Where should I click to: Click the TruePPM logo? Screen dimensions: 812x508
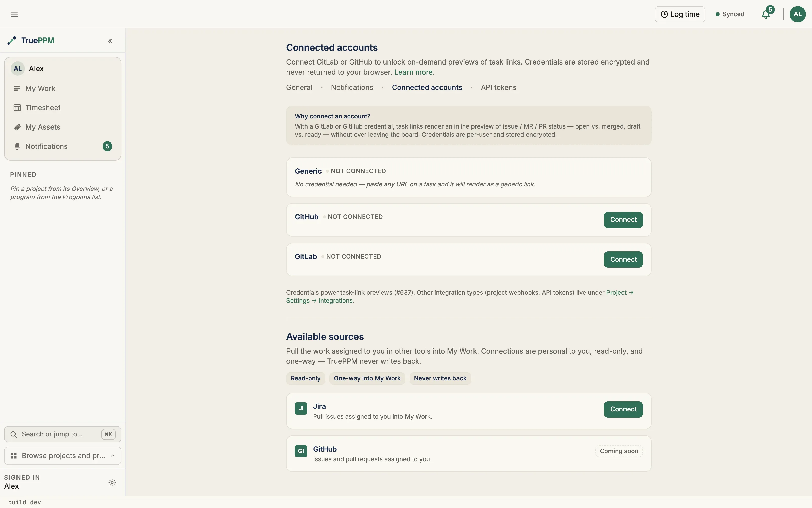[31, 41]
